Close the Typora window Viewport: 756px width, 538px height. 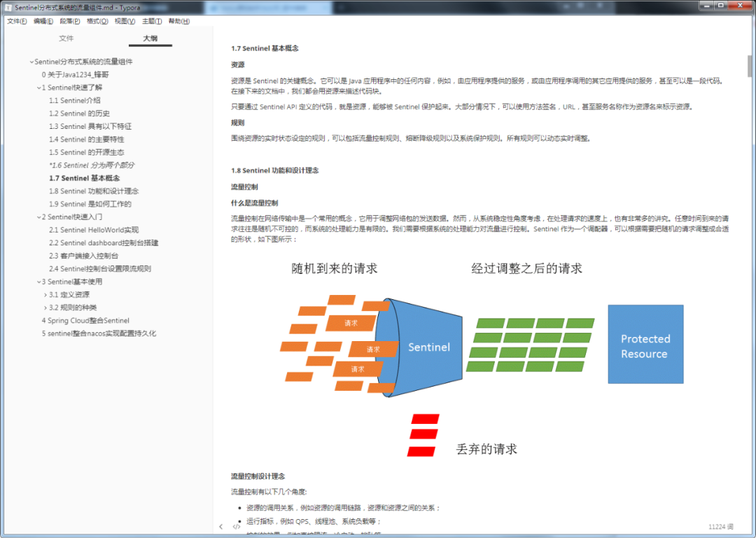tap(740, 6)
